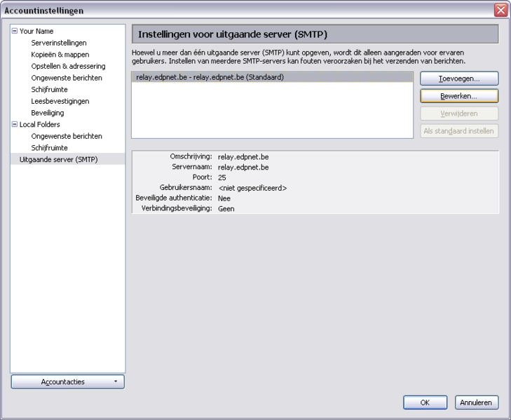Open Schijfruimte under Local Folders
The width and height of the screenshot is (511, 420).
(49, 148)
